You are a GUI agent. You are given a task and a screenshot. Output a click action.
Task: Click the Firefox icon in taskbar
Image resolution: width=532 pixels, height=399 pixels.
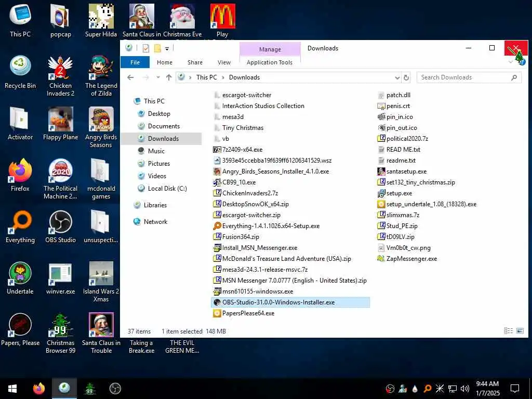click(x=38, y=389)
